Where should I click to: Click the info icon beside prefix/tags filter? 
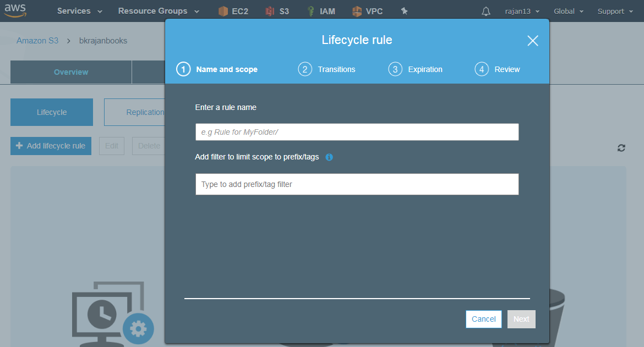(329, 157)
